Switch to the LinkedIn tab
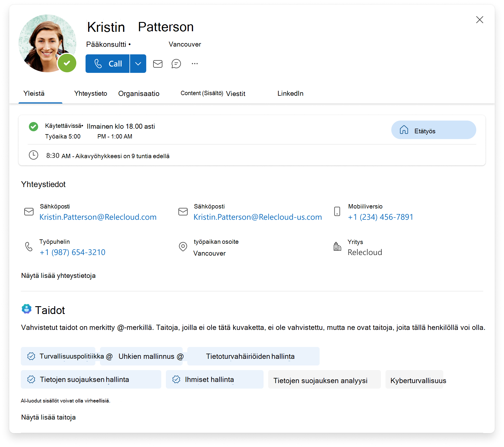504x447 pixels. pos(290,93)
